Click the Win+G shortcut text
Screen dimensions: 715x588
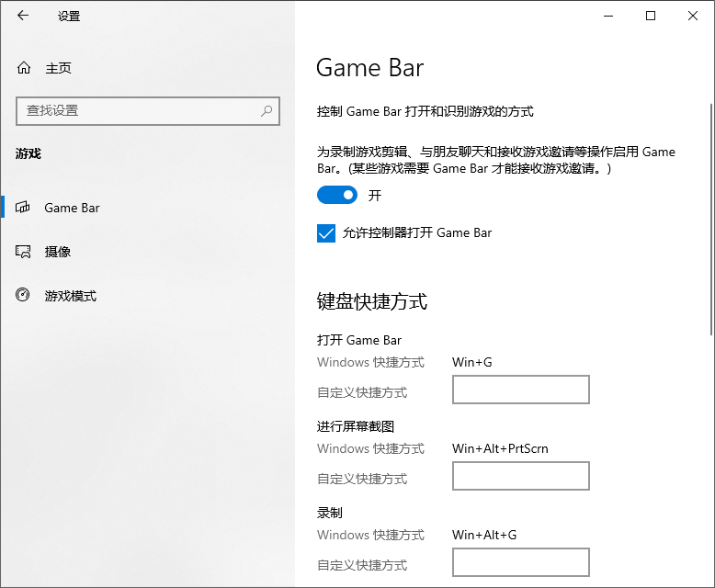[x=472, y=362]
